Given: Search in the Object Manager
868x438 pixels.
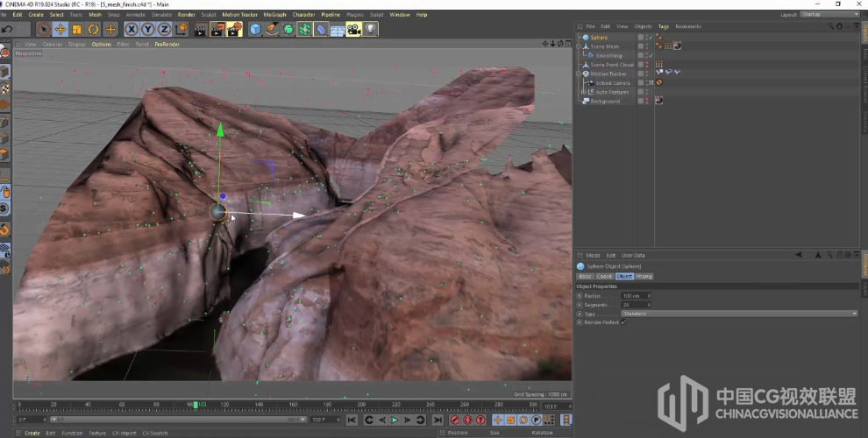Looking at the screenshot, I should (831, 26).
